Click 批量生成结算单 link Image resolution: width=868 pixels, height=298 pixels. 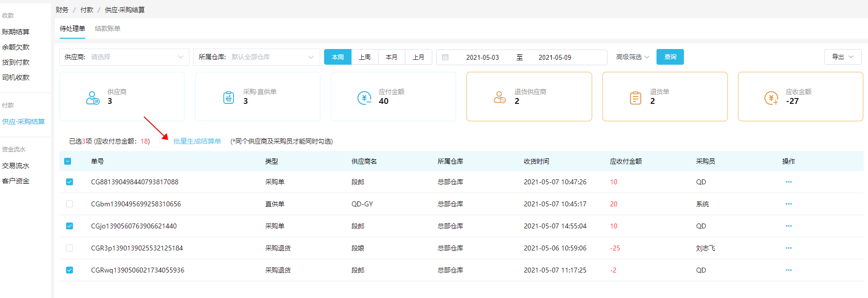coord(197,141)
